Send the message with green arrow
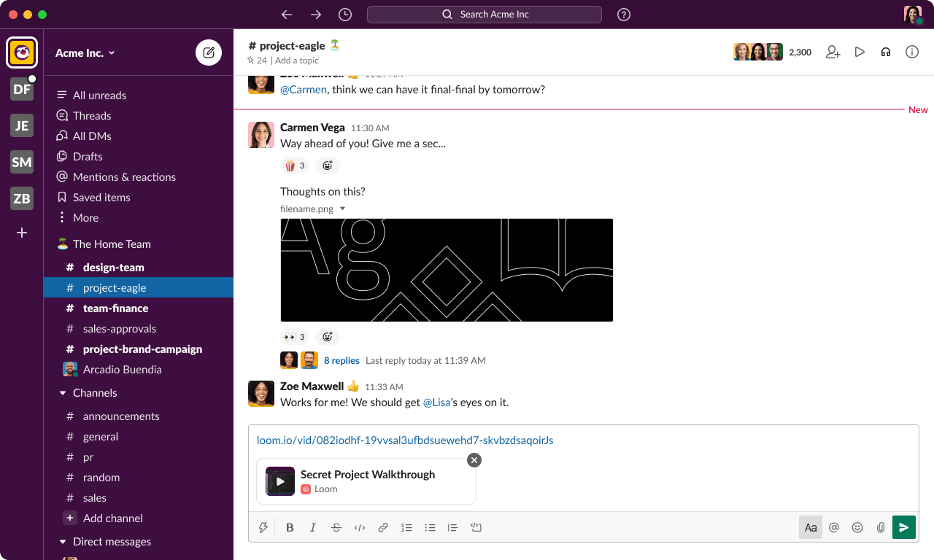 (903, 527)
